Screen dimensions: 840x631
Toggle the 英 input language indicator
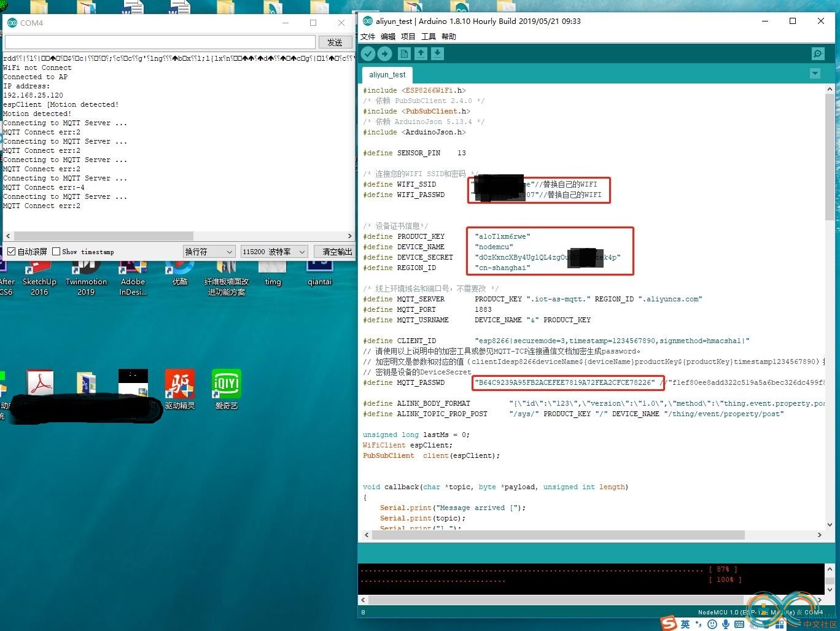(685, 624)
